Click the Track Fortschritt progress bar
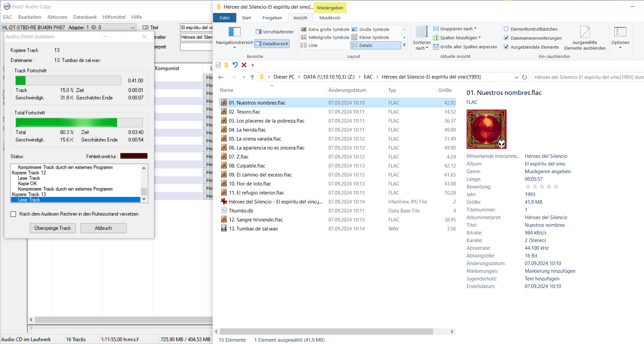644x344 pixels. 68,80
